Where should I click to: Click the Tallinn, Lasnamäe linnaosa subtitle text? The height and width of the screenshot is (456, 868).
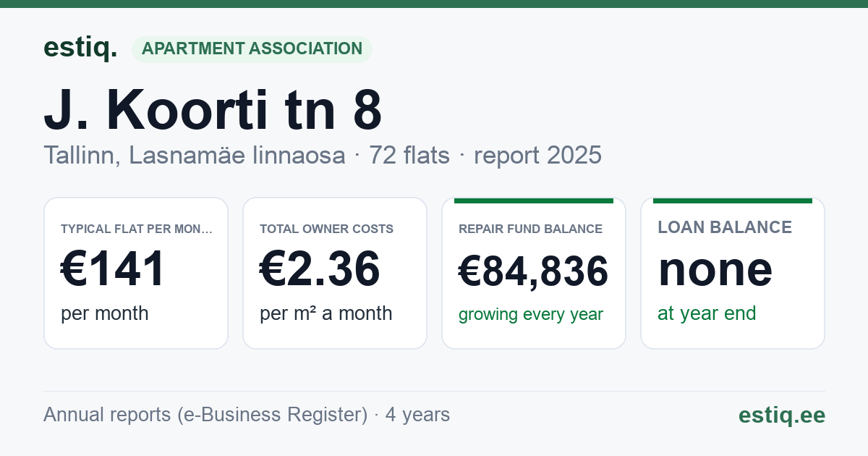pyautogui.click(x=195, y=155)
